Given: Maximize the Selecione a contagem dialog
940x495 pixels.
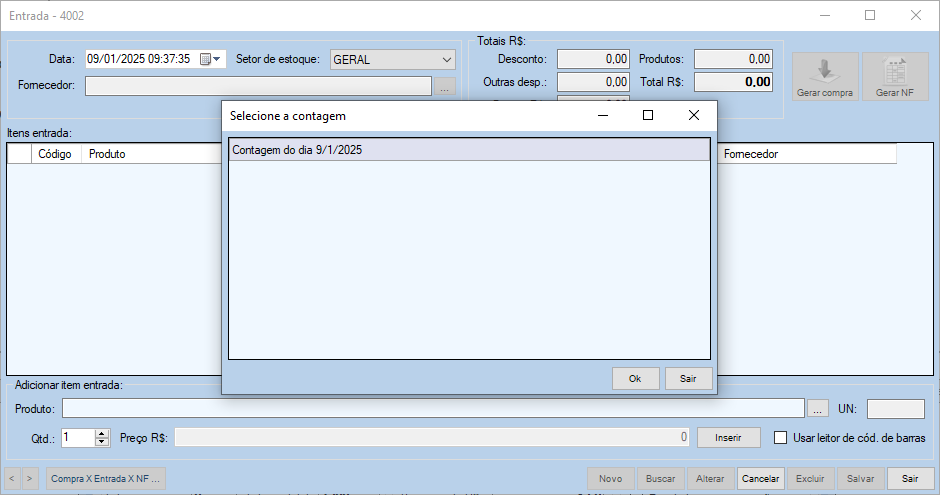Looking at the screenshot, I should point(648,115).
